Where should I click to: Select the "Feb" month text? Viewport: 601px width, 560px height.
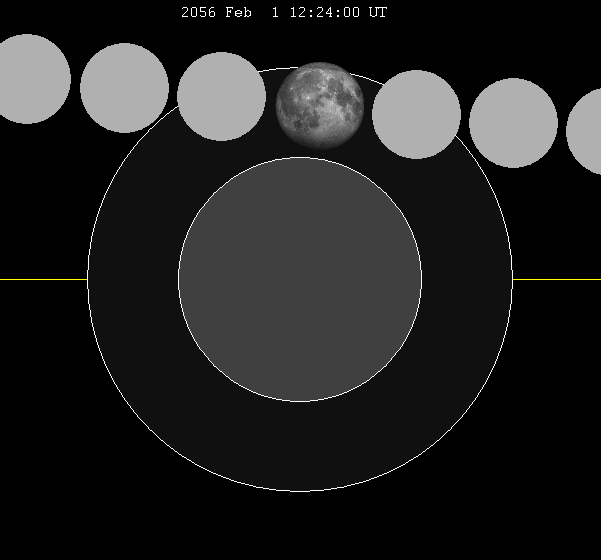tap(247, 13)
